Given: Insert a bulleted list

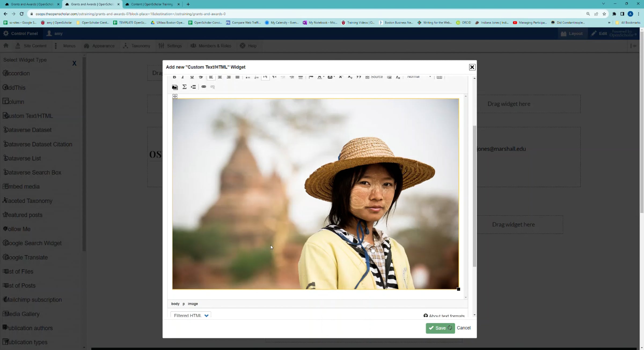Looking at the screenshot, I should (248, 77).
